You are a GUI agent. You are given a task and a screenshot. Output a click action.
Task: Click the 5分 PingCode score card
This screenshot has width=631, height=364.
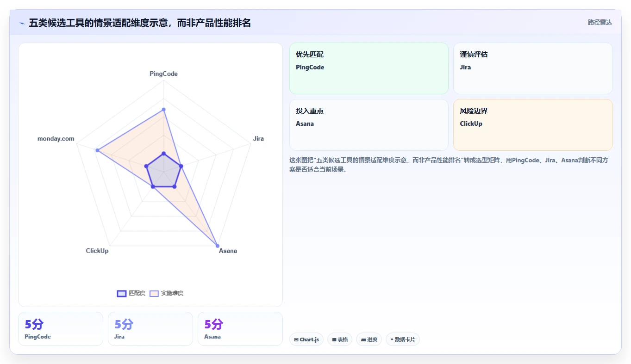click(61, 329)
